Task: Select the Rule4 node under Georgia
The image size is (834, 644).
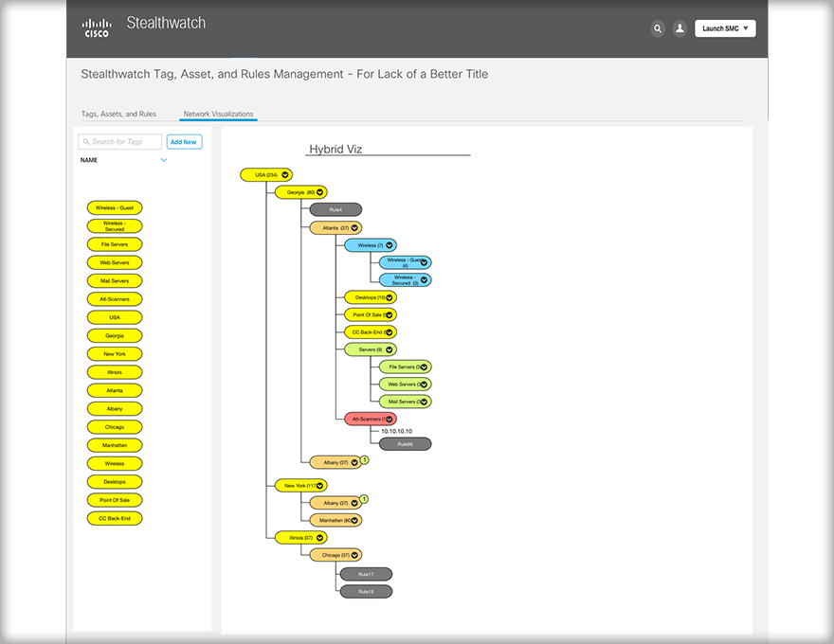Action: [x=335, y=210]
